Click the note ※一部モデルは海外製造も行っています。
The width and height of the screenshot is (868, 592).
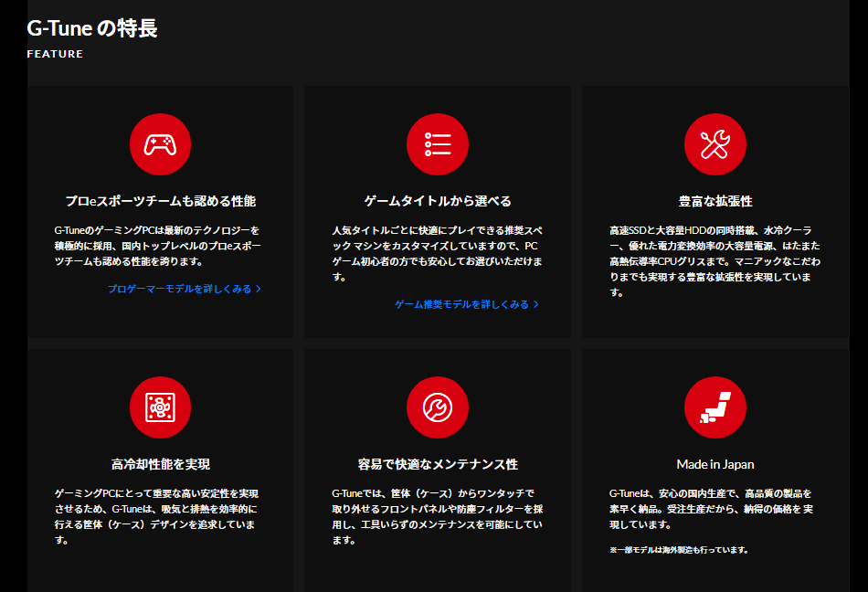pyautogui.click(x=679, y=550)
